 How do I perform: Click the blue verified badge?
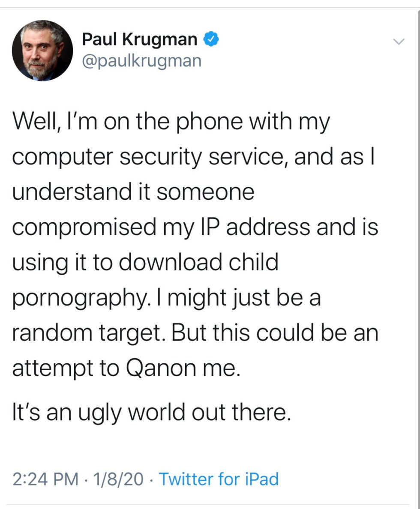point(211,39)
